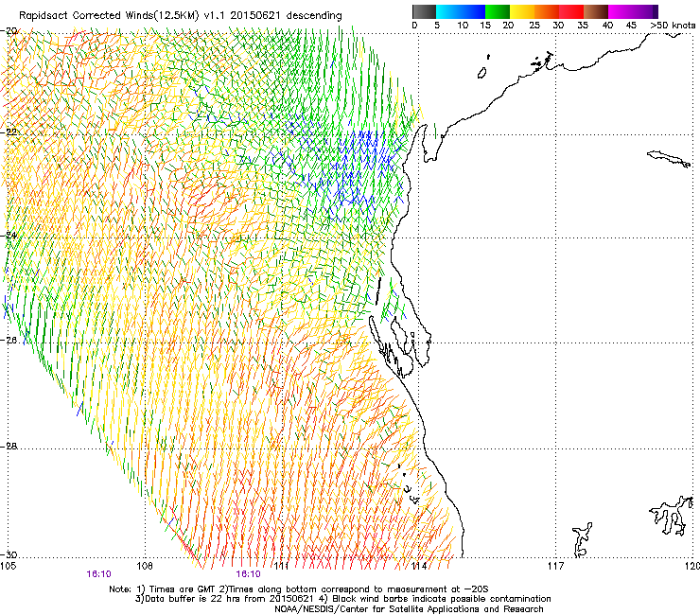700x615 pixels.
Task: Click the legend label '25'
Action: click(x=534, y=26)
